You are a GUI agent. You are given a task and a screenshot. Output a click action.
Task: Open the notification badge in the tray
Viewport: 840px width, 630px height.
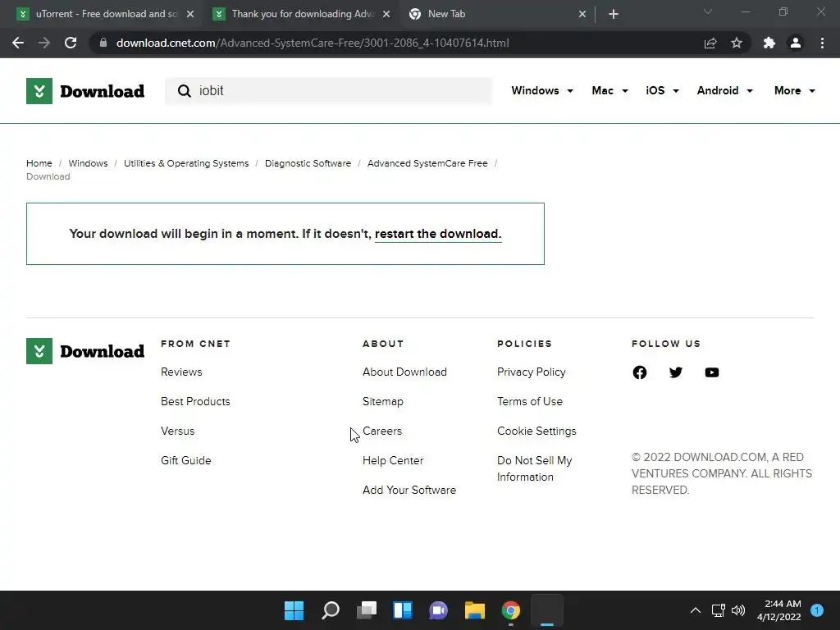tap(817, 610)
